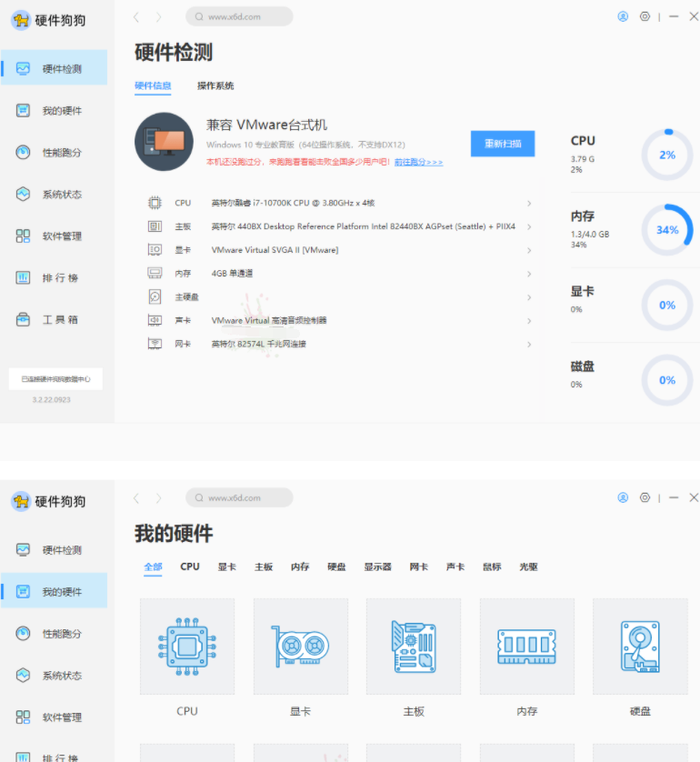
Task: Expand the 主板 440BX row chevron
Action: pos(529,226)
